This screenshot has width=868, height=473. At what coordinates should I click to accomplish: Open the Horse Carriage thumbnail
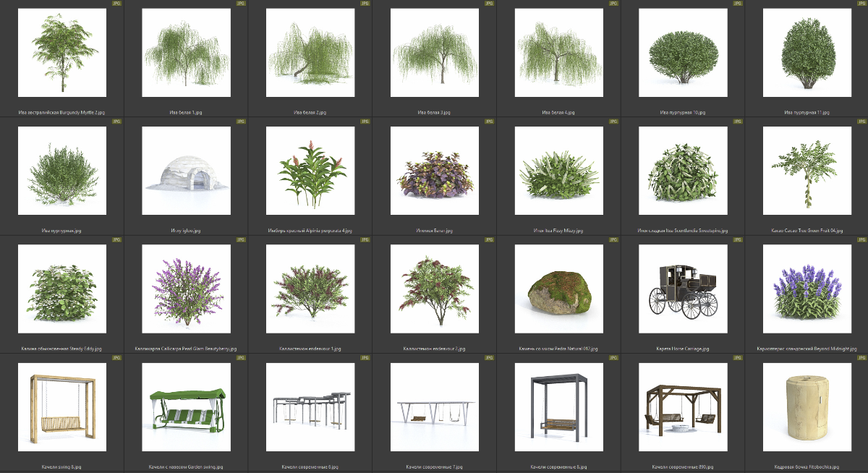683,289
